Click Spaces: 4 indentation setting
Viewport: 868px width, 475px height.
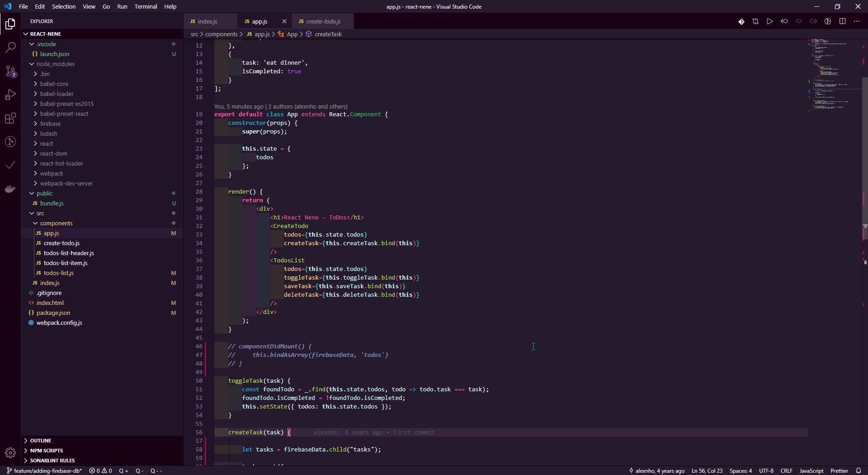pos(741,470)
